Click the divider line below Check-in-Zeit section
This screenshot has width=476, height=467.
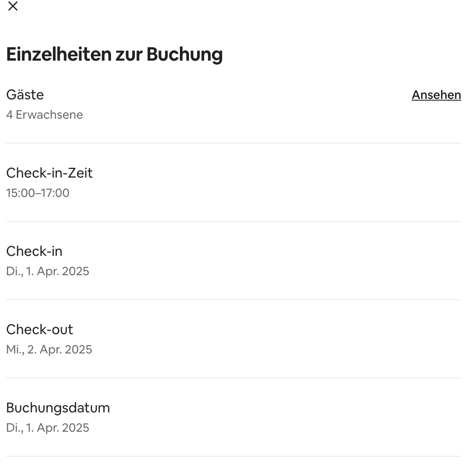pos(233,221)
